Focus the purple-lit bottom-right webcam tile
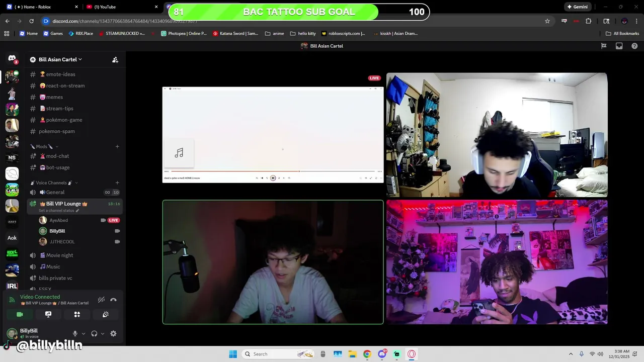The image size is (644, 362). click(497, 262)
